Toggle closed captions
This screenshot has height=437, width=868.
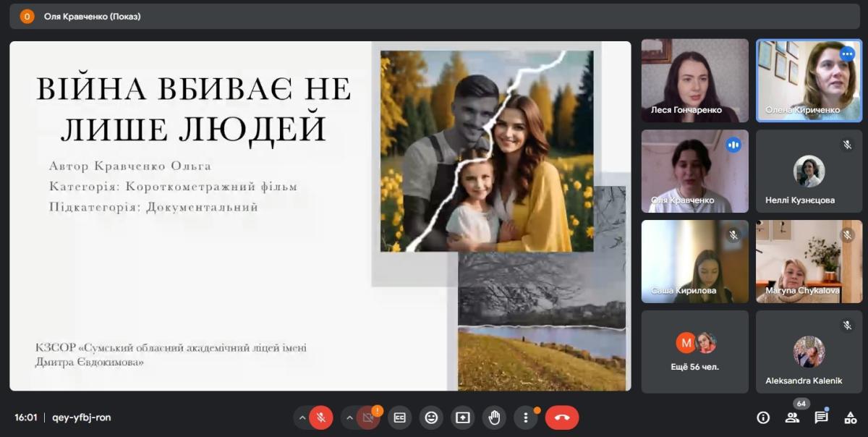(x=399, y=417)
